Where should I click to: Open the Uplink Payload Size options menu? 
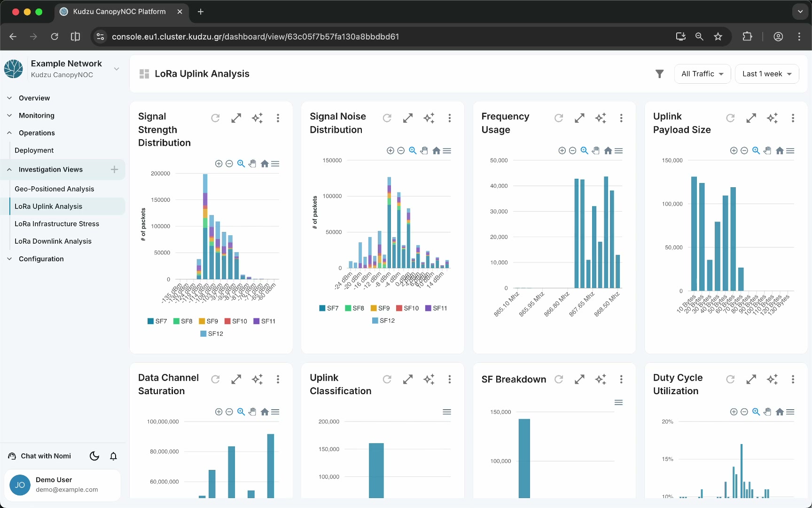[x=793, y=118]
